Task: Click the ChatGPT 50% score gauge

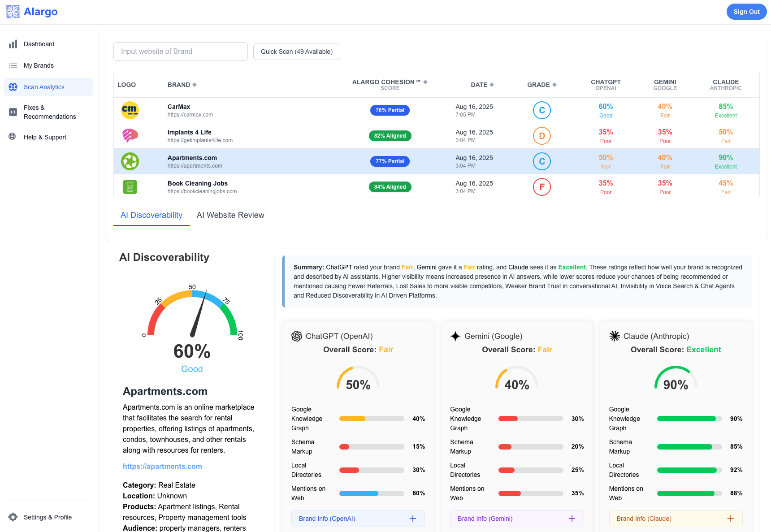Action: pyautogui.click(x=358, y=379)
